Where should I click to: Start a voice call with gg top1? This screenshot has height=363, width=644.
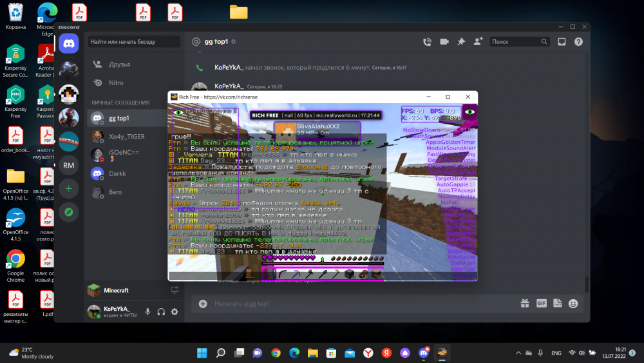click(427, 41)
